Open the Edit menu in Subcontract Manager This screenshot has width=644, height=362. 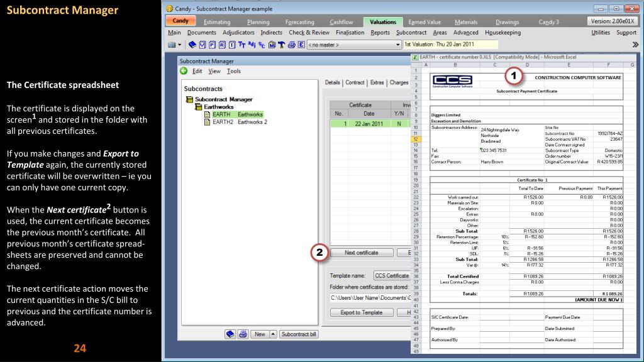[197, 71]
